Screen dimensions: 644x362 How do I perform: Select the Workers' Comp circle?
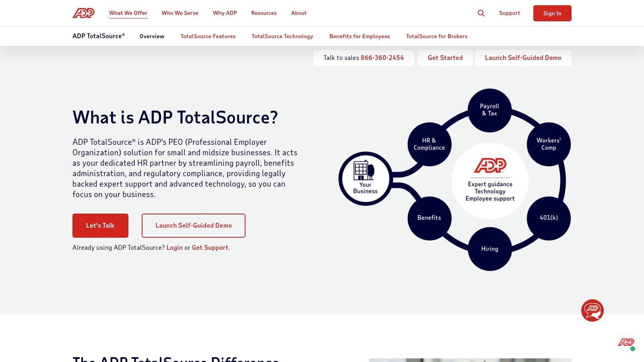pyautogui.click(x=549, y=144)
